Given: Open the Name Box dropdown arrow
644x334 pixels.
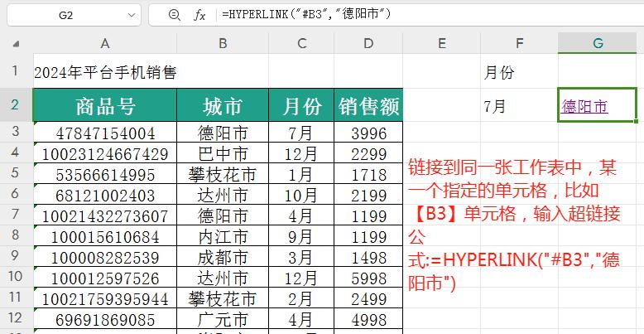Looking at the screenshot, I should (132, 15).
